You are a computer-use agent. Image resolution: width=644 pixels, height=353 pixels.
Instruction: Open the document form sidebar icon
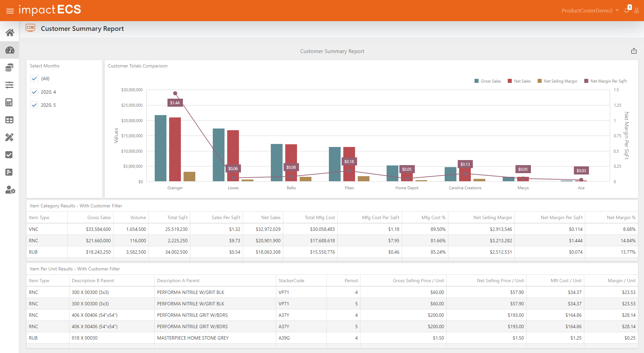pyautogui.click(x=9, y=172)
